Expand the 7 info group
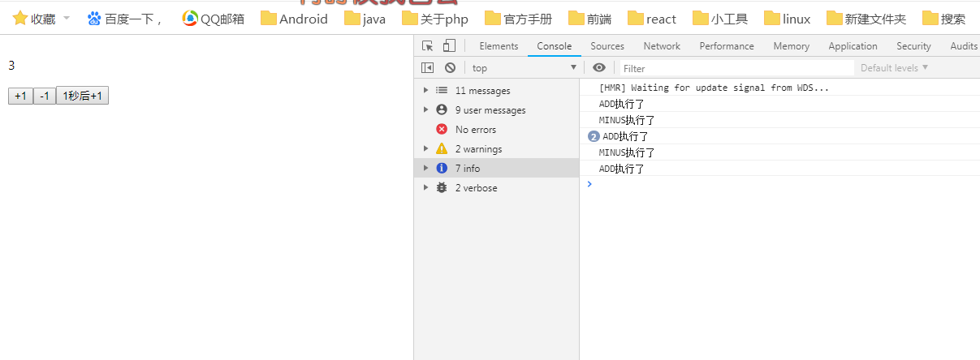 425,168
